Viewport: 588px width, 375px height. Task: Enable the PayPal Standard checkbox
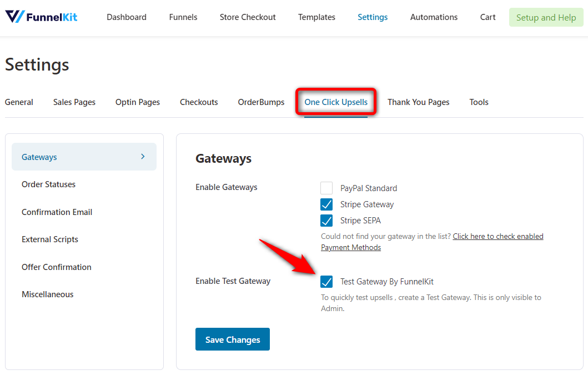click(x=326, y=188)
